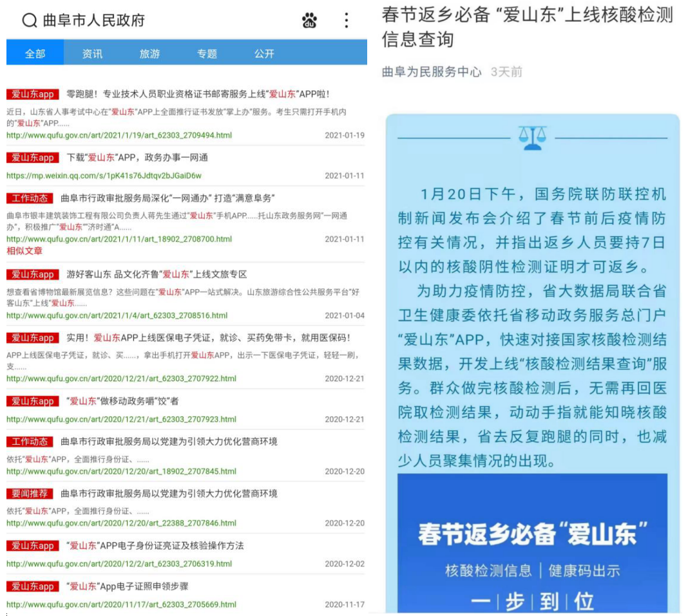The width and height of the screenshot is (688, 616).
Task: Click the 相似文章 link
Action: pos(24,251)
